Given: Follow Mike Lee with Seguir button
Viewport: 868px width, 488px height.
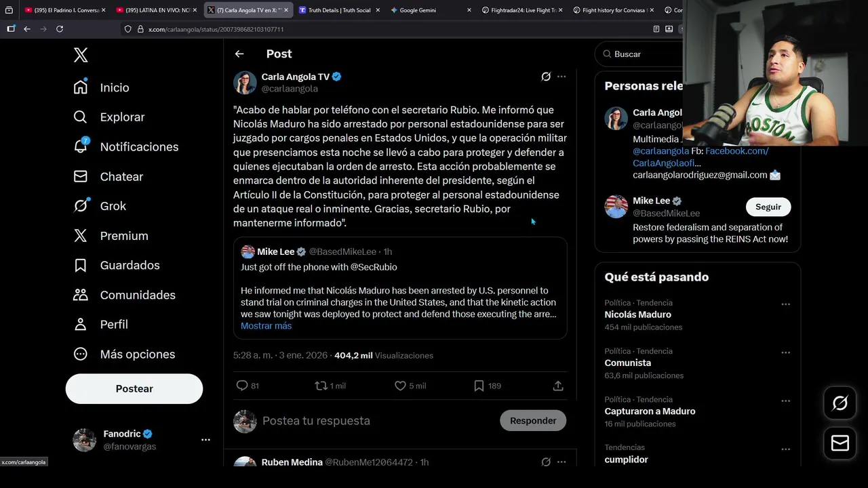Looking at the screenshot, I should (768, 207).
